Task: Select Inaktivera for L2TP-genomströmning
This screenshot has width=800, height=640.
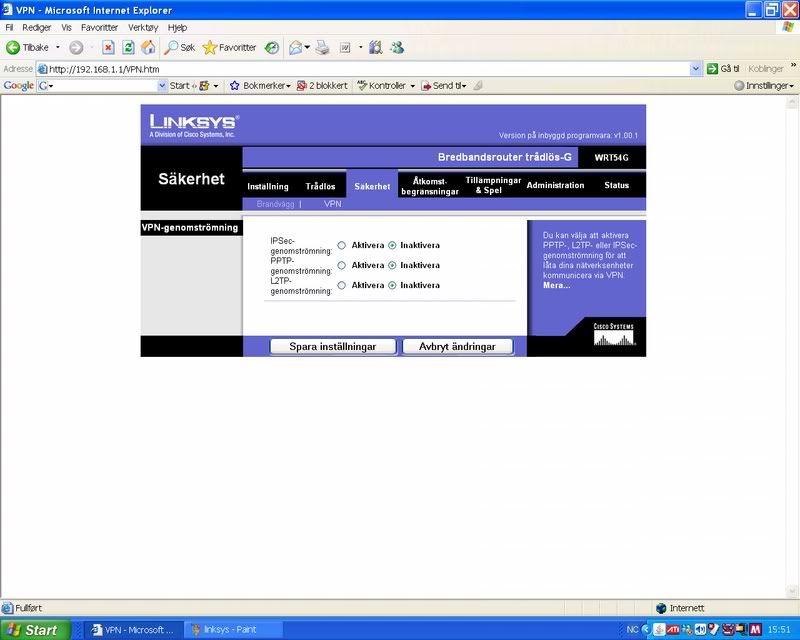Action: coord(392,285)
